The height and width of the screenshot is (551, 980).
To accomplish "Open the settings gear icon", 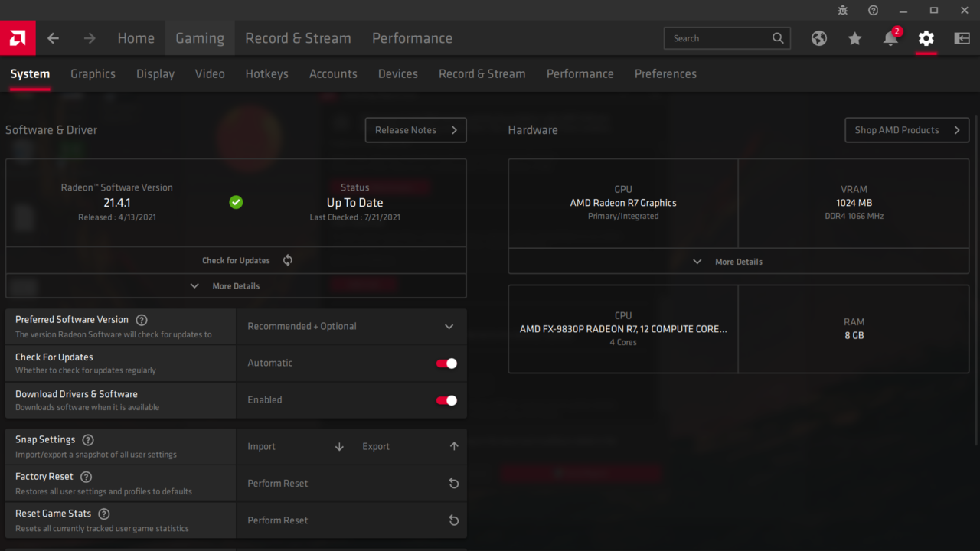I will pos(926,38).
